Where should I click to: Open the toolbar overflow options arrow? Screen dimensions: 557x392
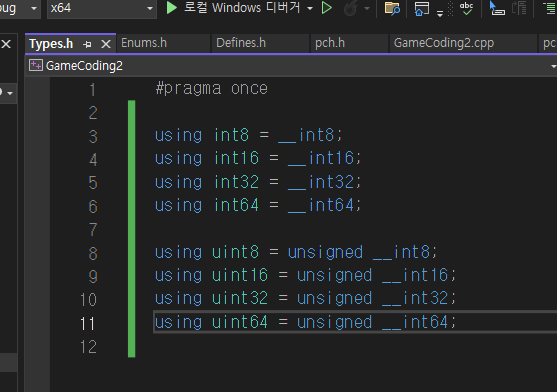(x=440, y=13)
